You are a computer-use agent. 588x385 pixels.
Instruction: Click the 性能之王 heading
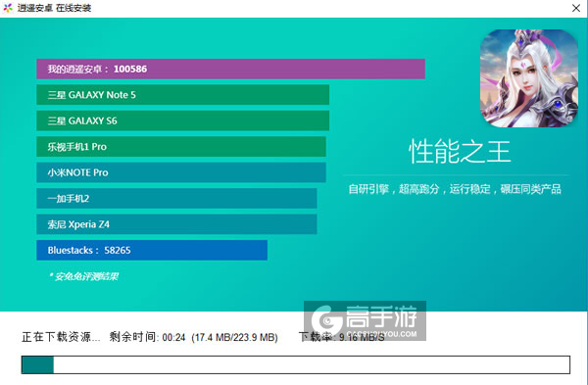coord(460,152)
